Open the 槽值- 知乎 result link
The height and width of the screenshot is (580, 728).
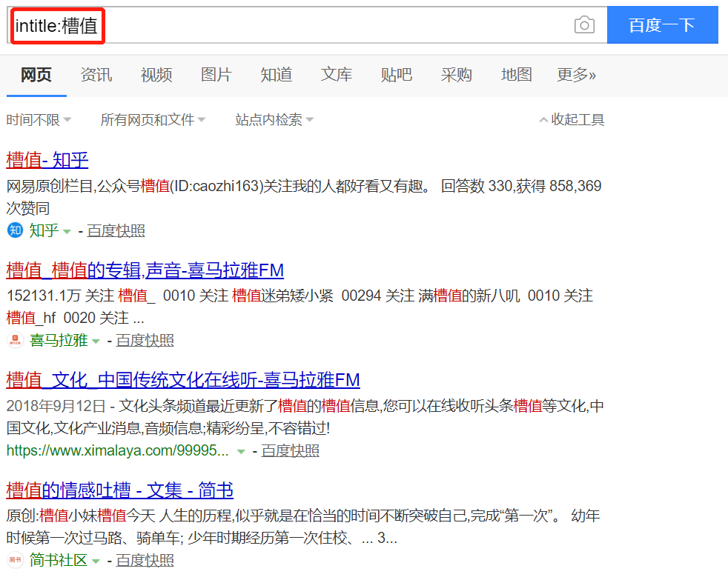(47, 160)
